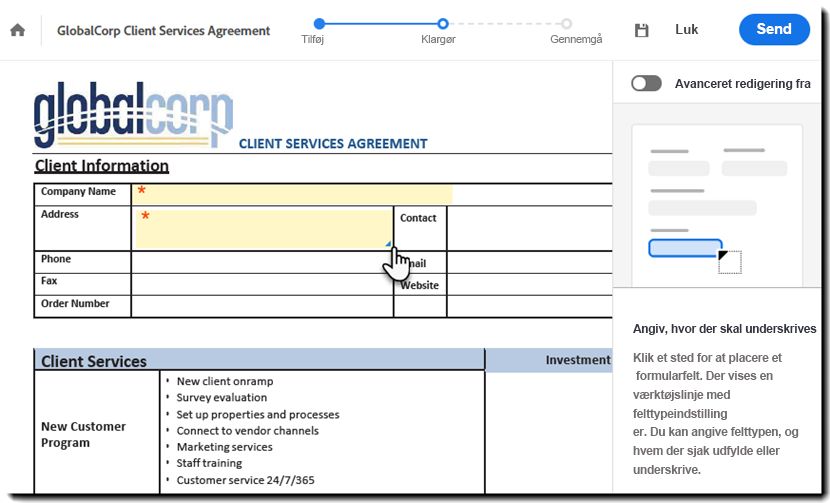Click the CLIENT SERVICES AGREEMENT title
Image resolution: width=830 pixels, height=503 pixels.
pyautogui.click(x=333, y=144)
